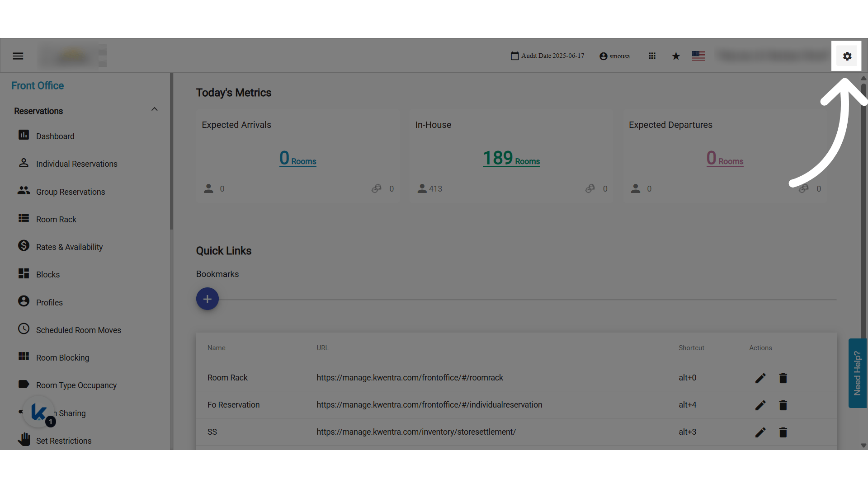Open the apps grid icon
The image size is (868, 488).
(652, 56)
